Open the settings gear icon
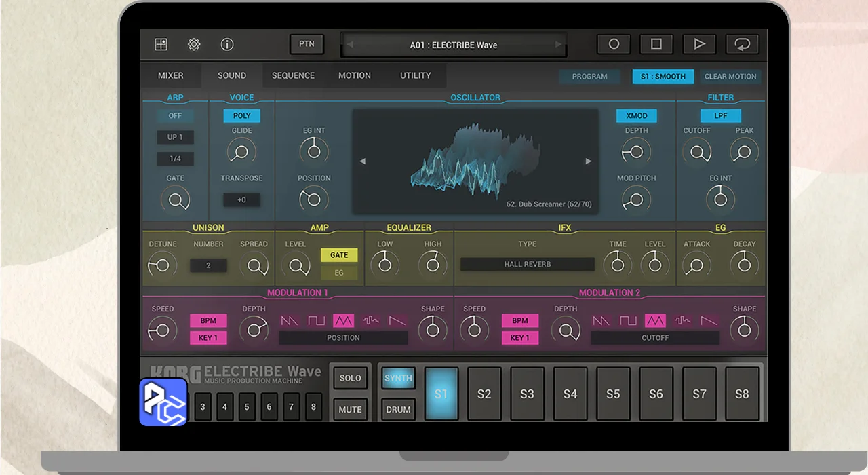 coord(194,45)
